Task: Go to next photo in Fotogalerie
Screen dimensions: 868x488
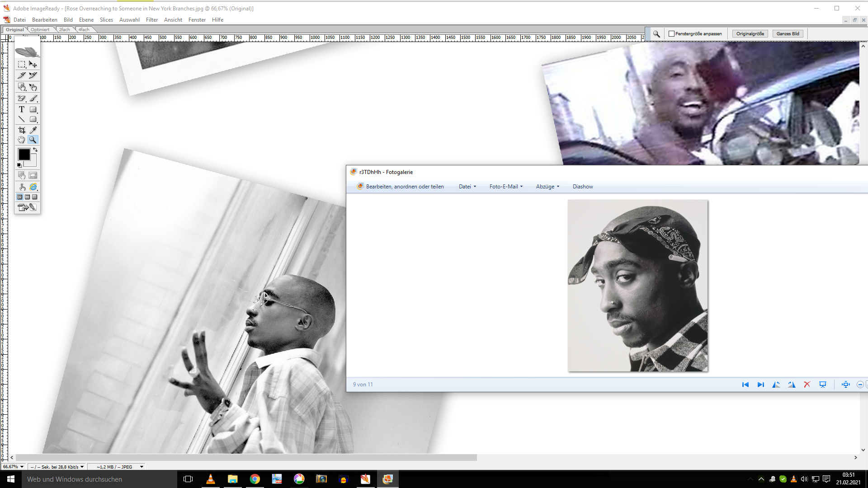Action: click(x=761, y=385)
